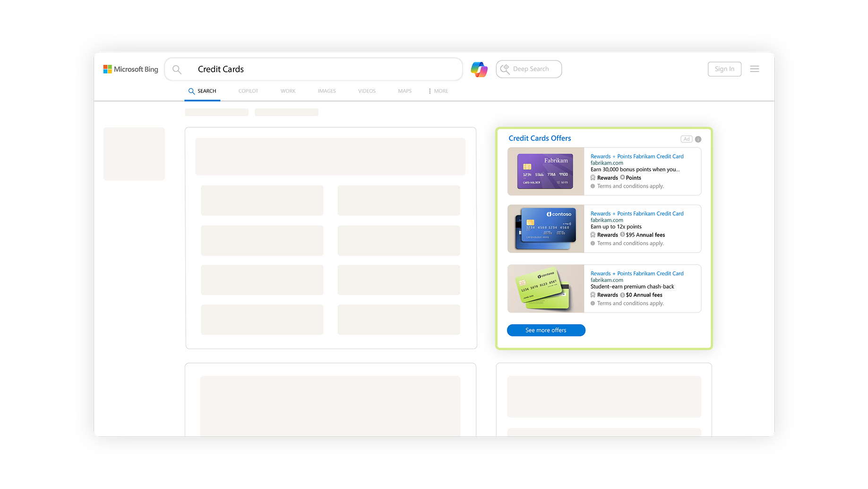The height and width of the screenshot is (489, 868).
Task: Click the Sign In button
Action: pos(724,69)
